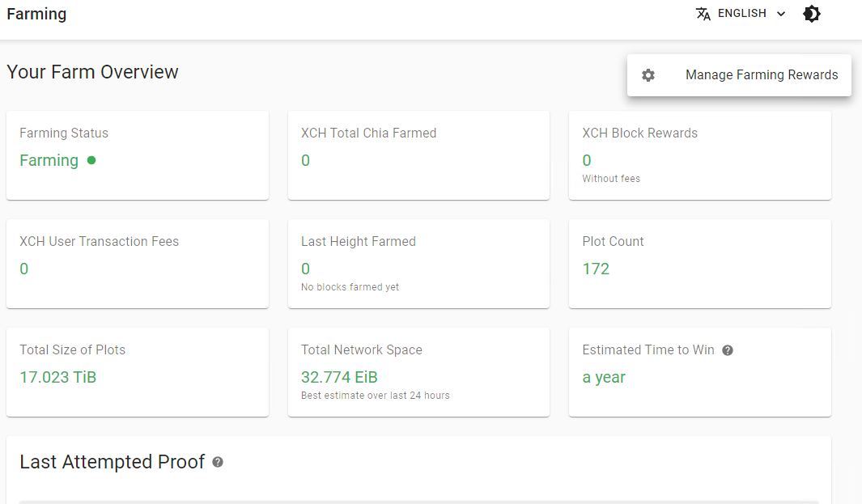The width and height of the screenshot is (862, 504).
Task: Toggle the dark mode brightness icon
Action: [812, 14]
